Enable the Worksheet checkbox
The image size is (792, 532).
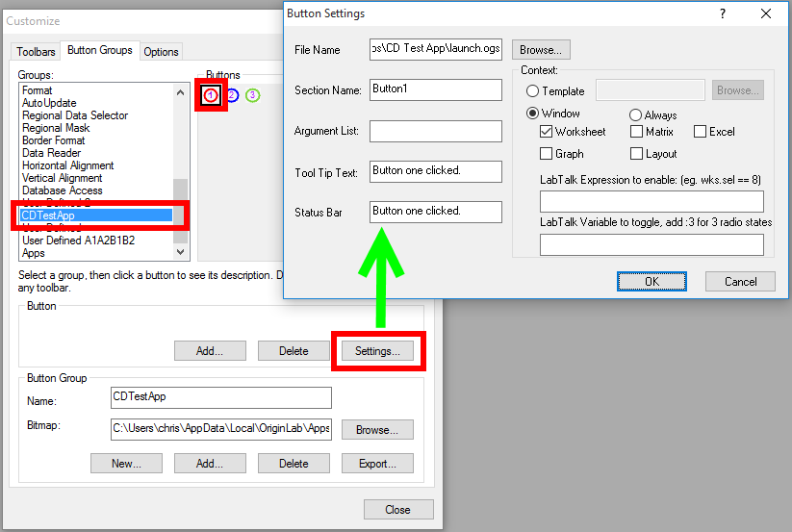tap(547, 132)
